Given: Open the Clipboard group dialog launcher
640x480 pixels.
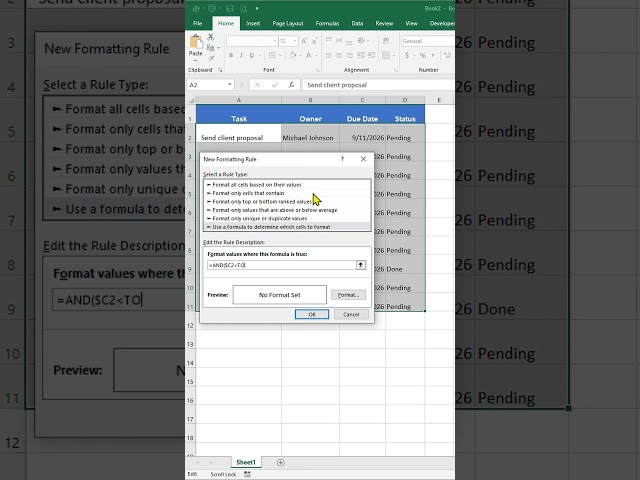Looking at the screenshot, I should [220, 70].
